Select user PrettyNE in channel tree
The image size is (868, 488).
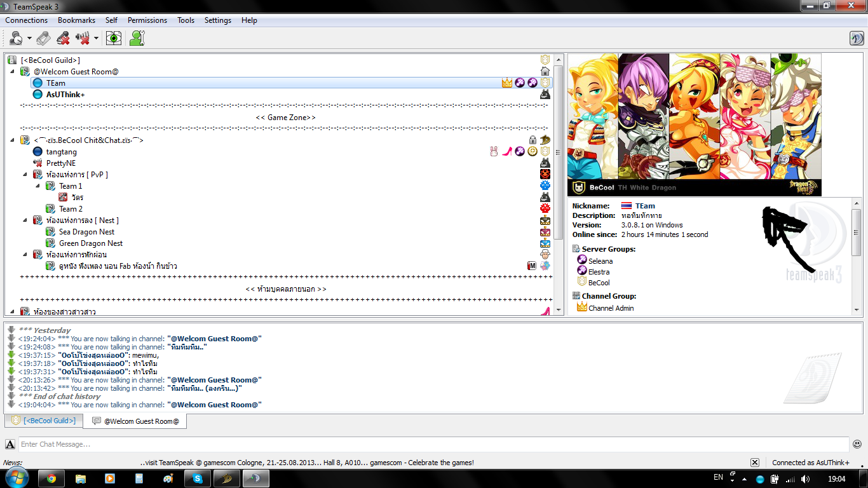(61, 163)
